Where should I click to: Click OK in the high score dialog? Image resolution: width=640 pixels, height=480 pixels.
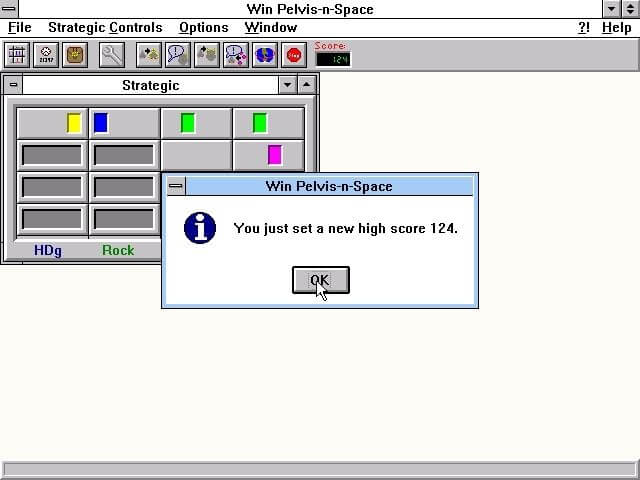321,280
